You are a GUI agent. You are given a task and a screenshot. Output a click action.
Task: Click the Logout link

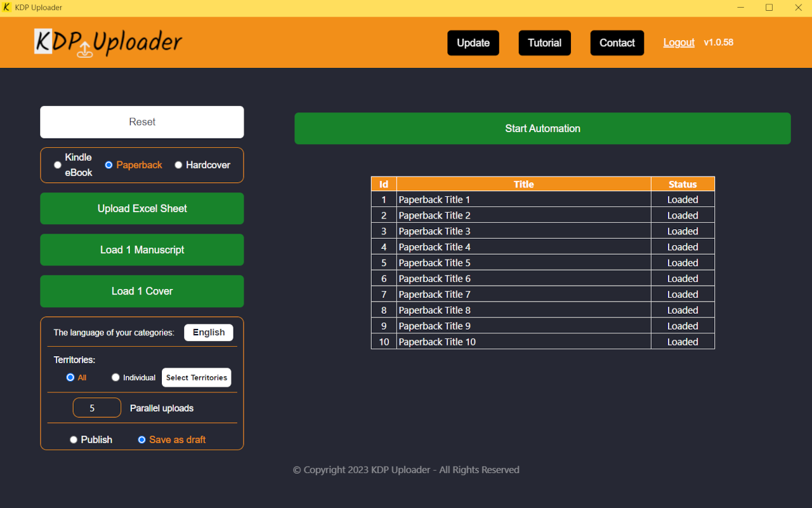pos(679,43)
